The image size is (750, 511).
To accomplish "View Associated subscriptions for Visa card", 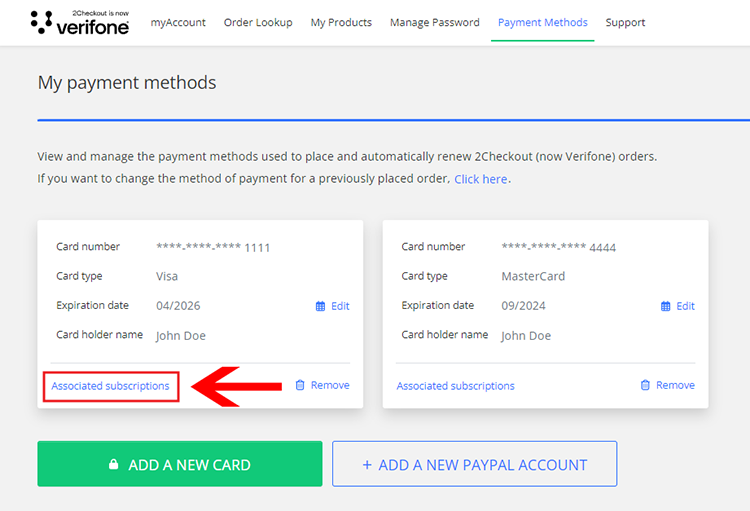I will 110,386.
